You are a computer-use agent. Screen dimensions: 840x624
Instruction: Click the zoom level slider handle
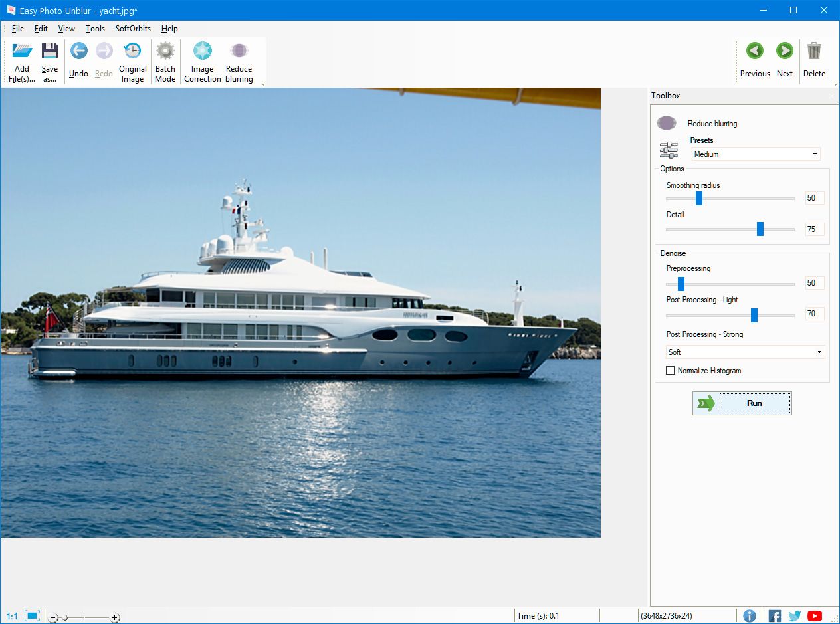(x=65, y=618)
